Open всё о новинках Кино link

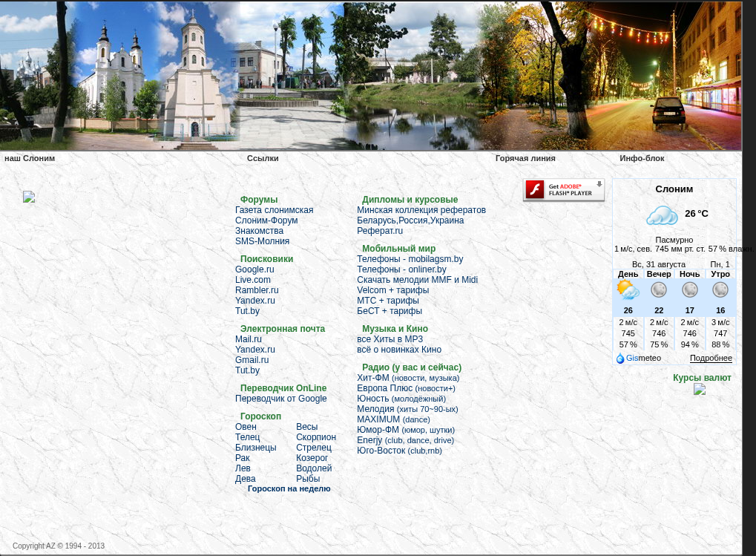399,350
